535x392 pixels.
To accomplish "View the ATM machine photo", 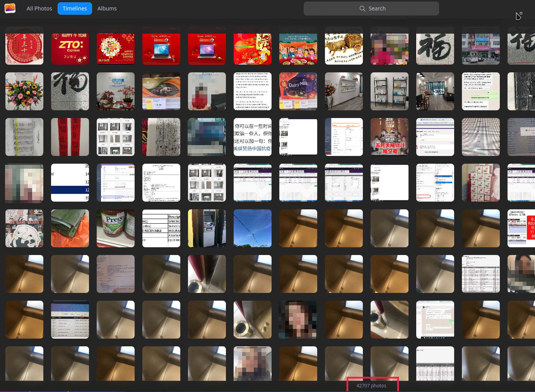I will point(207,228).
